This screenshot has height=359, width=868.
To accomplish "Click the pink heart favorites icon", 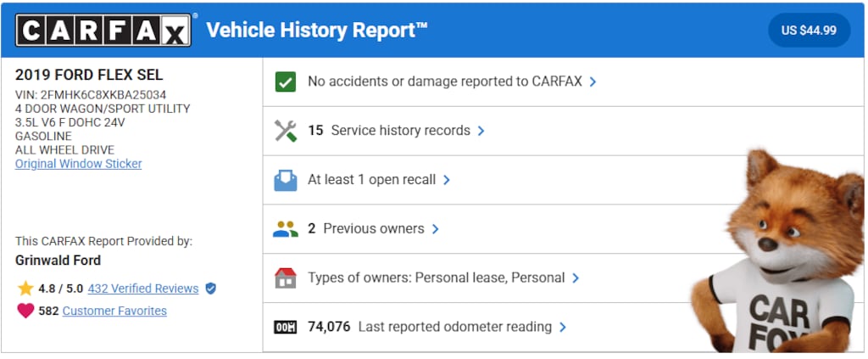I will (x=25, y=311).
